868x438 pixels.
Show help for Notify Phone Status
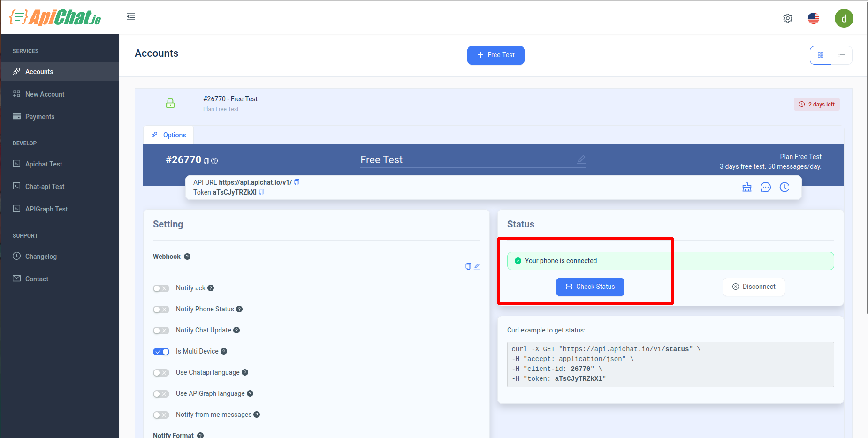[239, 309]
